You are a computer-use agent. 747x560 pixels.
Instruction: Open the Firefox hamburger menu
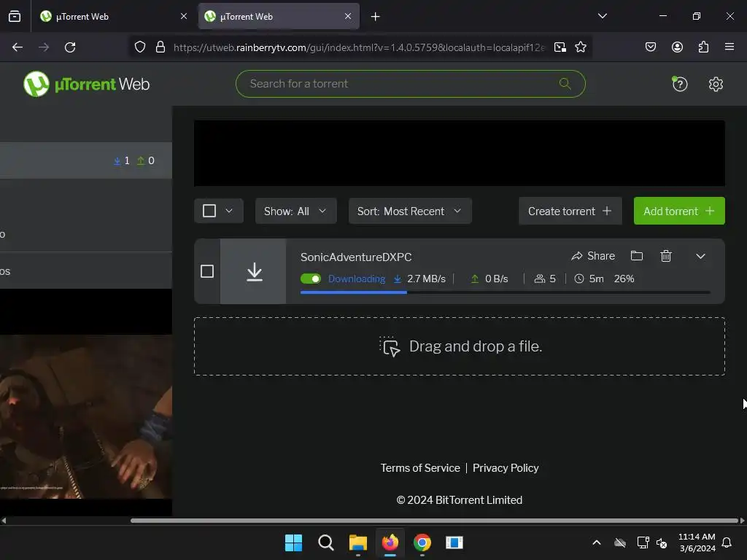[729, 47]
